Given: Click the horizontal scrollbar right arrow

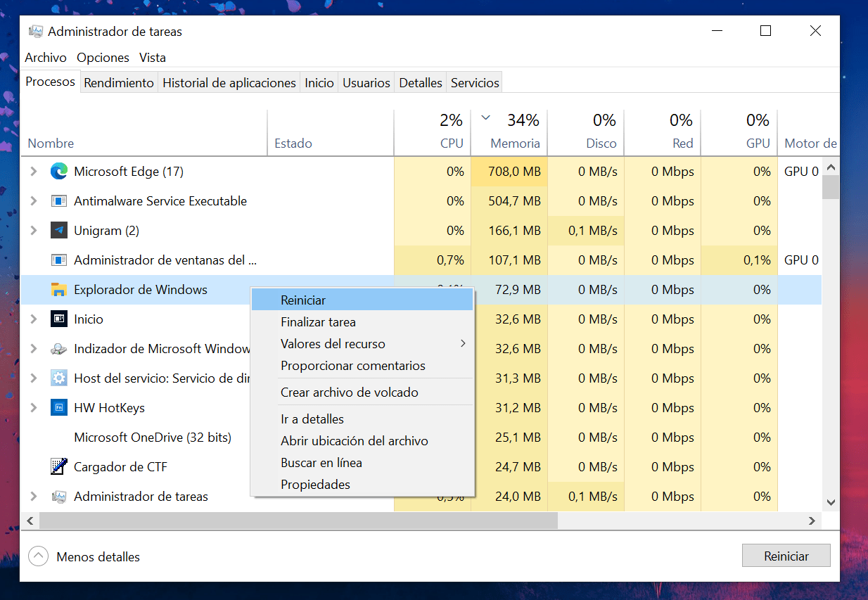Looking at the screenshot, I should [x=812, y=521].
